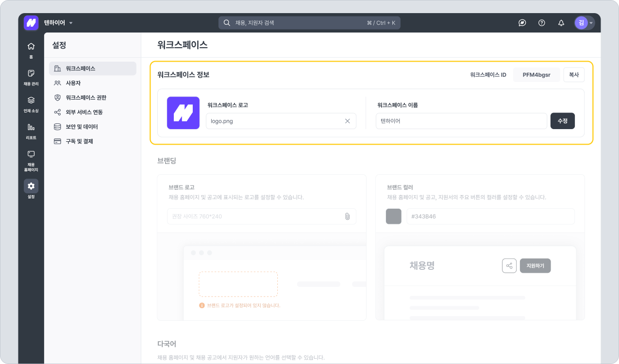
Task: Click the 복사 button to copy workspace ID
Action: click(574, 75)
